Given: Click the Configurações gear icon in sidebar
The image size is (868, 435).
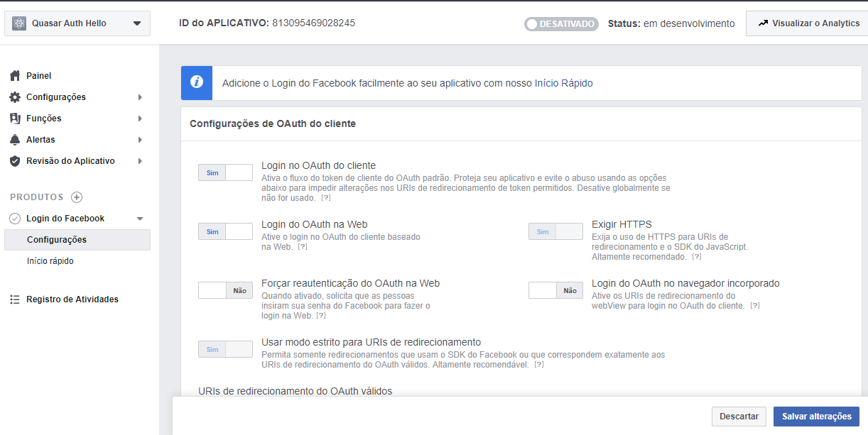Looking at the screenshot, I should pos(15,97).
